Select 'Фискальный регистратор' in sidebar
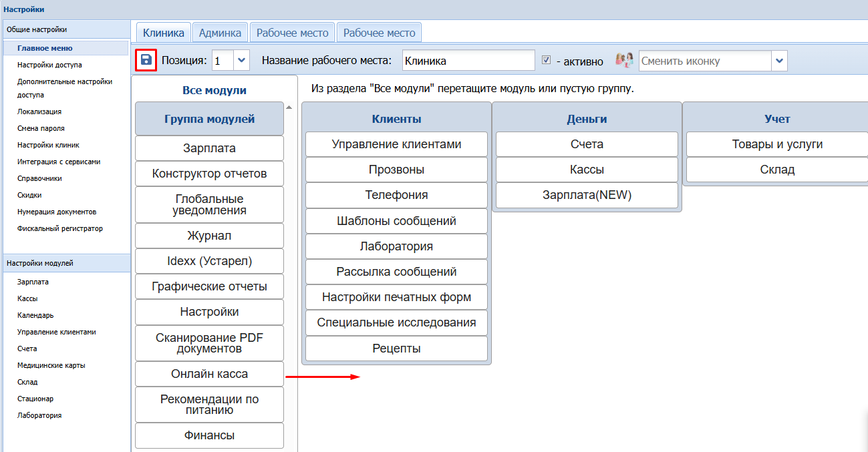This screenshot has width=868, height=452. tap(60, 228)
